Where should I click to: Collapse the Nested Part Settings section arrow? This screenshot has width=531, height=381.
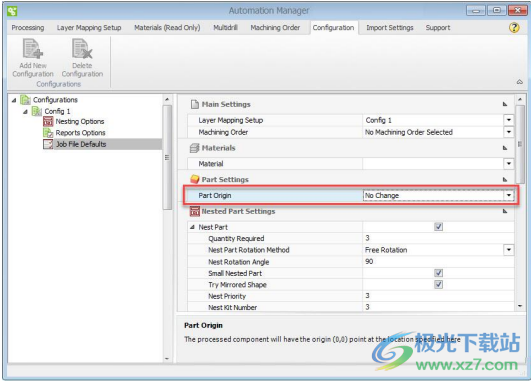(x=505, y=211)
